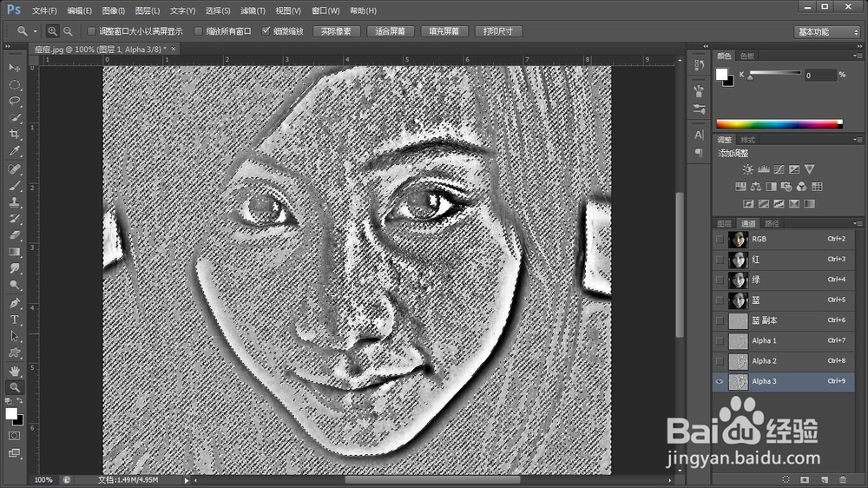Open the Paragraph panel icon
The width and height of the screenshot is (868, 488).
[x=699, y=153]
